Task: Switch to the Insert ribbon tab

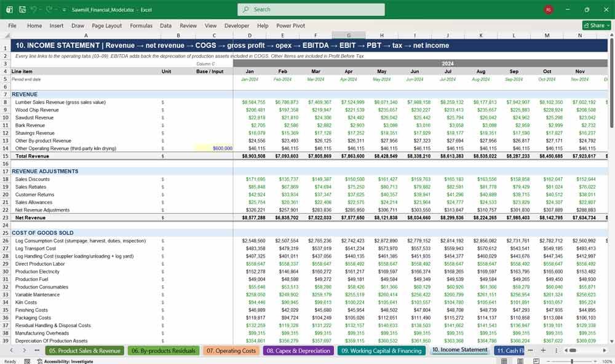Action: pyautogui.click(x=57, y=25)
